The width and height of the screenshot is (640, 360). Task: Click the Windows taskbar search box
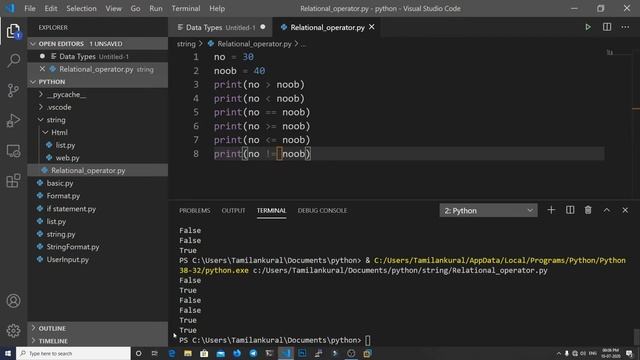pyautogui.click(x=73, y=353)
